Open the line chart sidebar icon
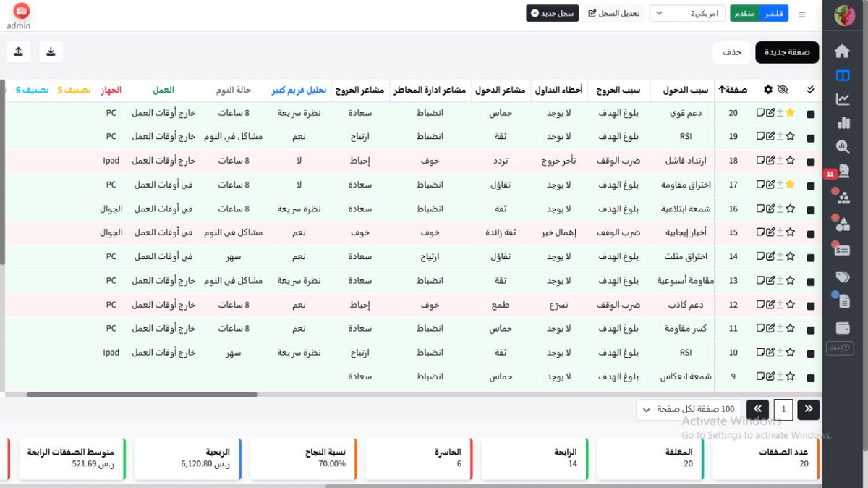This screenshot has width=868, height=488. tap(842, 99)
